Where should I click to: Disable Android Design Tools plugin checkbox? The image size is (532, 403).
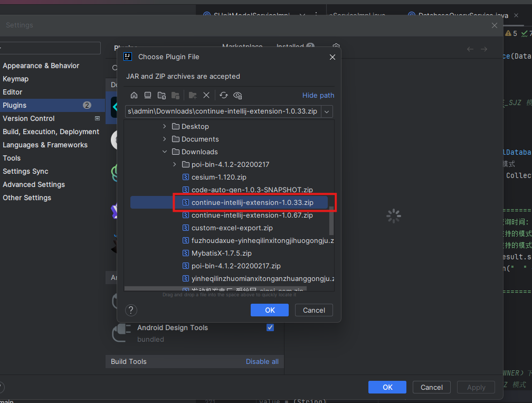(270, 327)
